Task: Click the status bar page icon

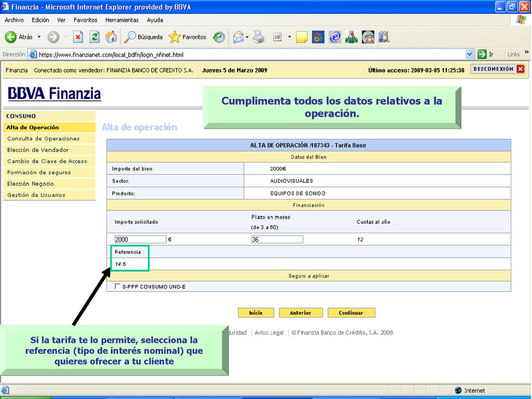Action: (5, 390)
